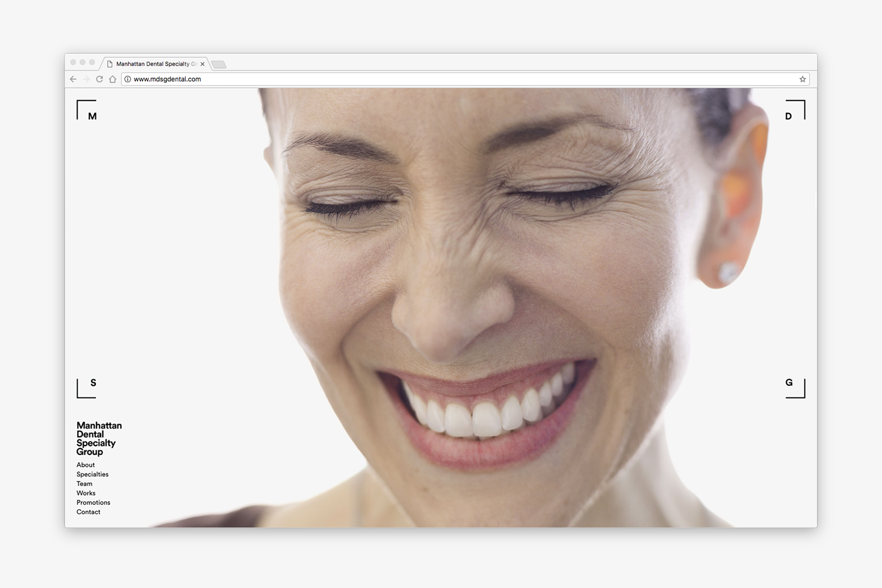Open the Team page link
Screen dimensions: 882x588
point(84,484)
